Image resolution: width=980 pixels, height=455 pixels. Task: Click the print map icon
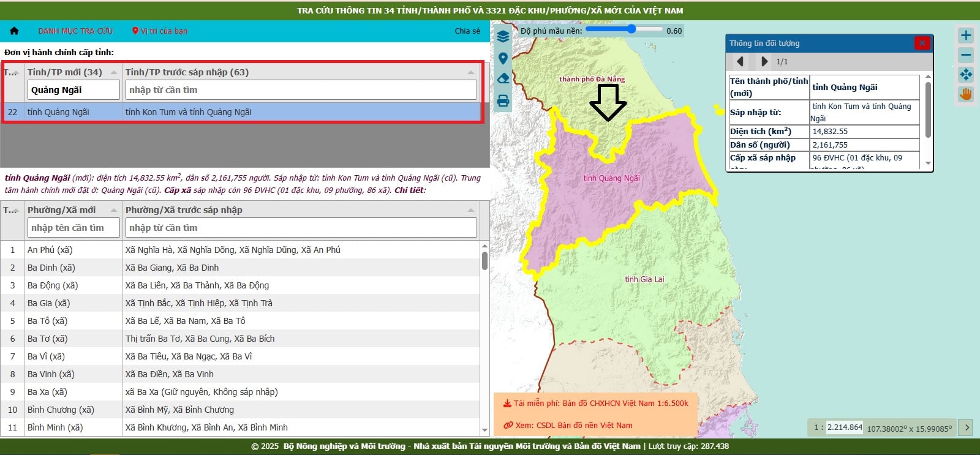coord(503,101)
